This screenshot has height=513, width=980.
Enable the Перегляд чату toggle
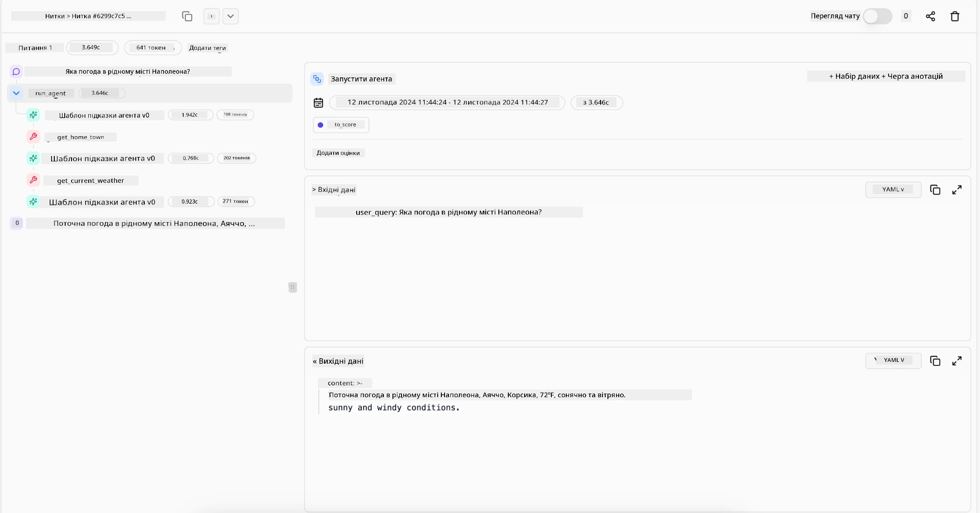pos(877,16)
